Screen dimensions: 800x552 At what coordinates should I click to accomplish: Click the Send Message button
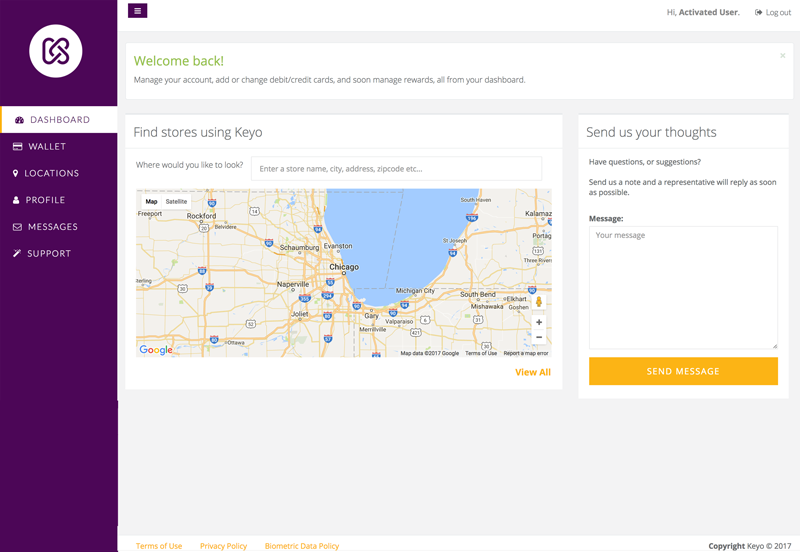coord(683,371)
